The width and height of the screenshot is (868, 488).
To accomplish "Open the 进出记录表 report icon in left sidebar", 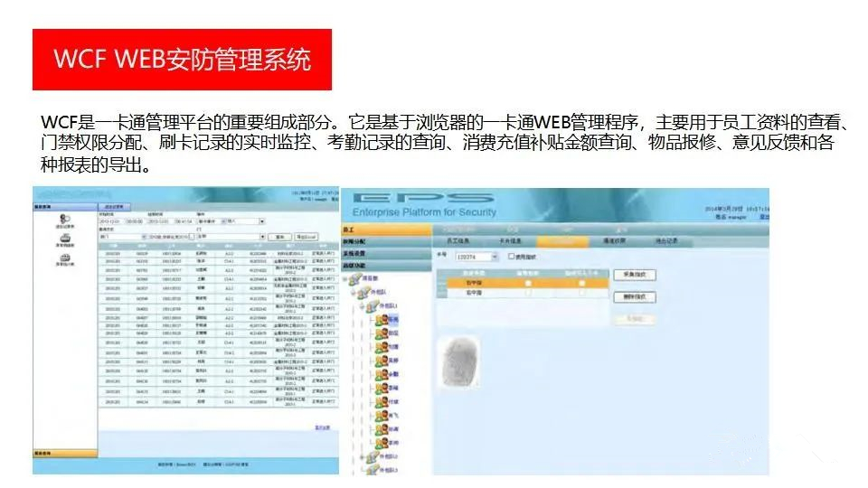I will click(65, 219).
